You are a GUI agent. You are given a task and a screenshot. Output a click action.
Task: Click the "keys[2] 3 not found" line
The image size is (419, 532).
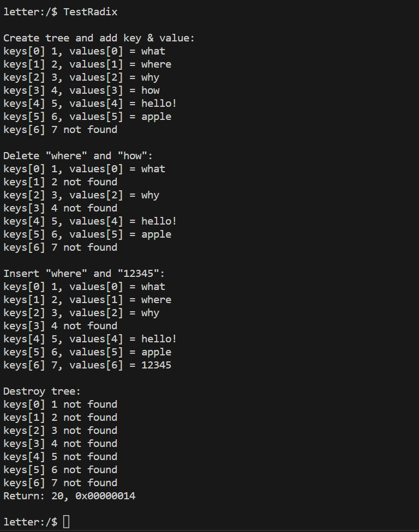pos(60,431)
